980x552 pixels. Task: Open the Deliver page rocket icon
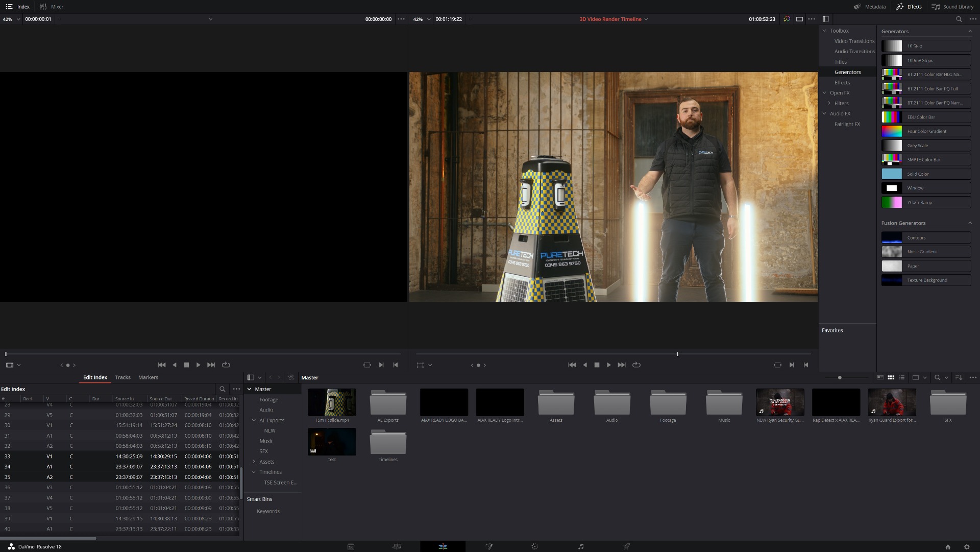click(x=626, y=546)
